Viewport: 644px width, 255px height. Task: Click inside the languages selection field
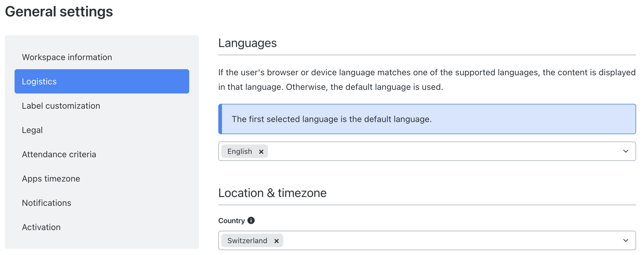pos(424,151)
